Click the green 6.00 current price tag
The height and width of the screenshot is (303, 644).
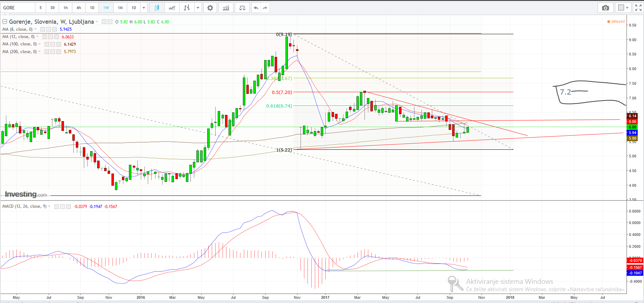632,127
